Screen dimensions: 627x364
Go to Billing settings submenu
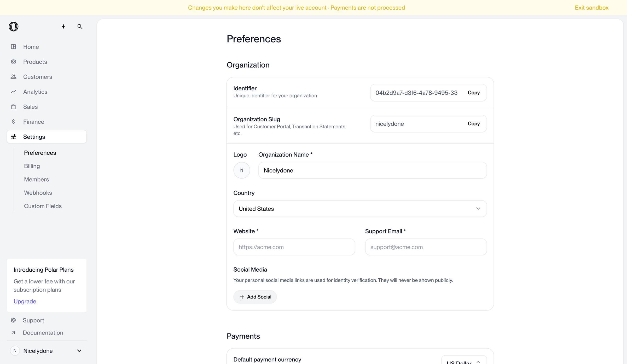(x=32, y=166)
